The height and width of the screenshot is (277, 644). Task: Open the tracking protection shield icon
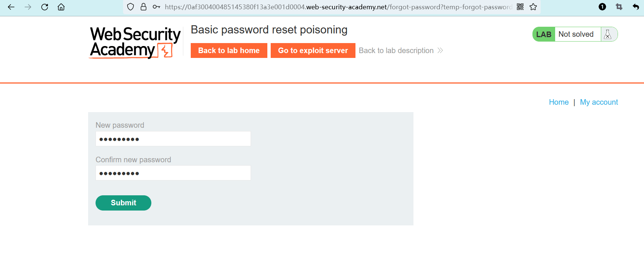(x=131, y=7)
